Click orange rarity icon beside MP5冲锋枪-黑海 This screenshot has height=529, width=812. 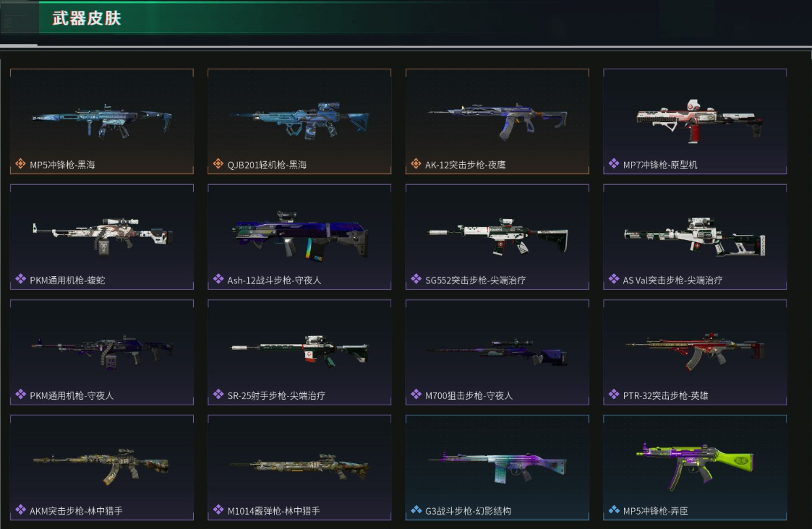(20, 164)
